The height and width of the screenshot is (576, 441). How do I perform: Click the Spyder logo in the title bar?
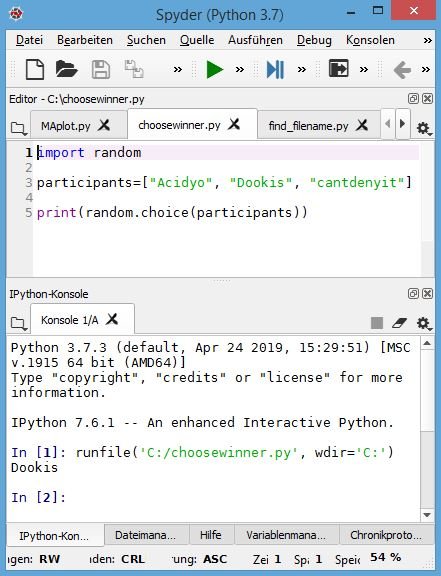coord(16,14)
